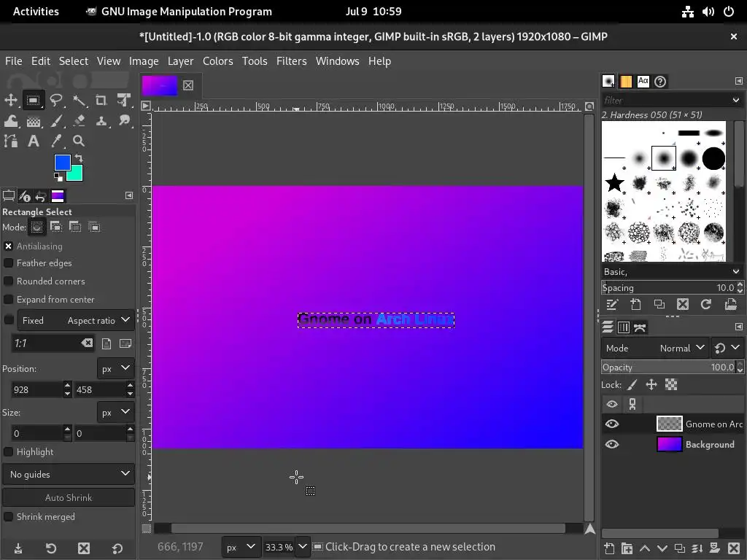
Task: Enable Expand from center
Action: pyautogui.click(x=9, y=300)
